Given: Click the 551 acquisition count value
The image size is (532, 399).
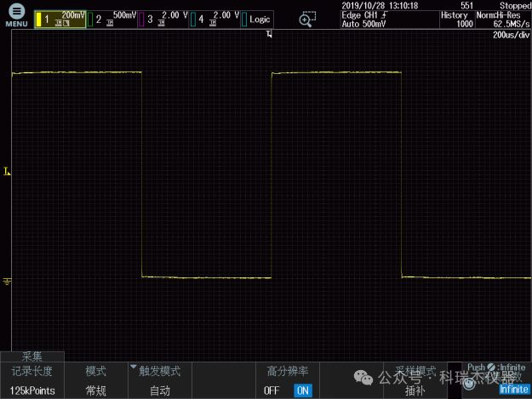Looking at the screenshot, I should (466, 5).
